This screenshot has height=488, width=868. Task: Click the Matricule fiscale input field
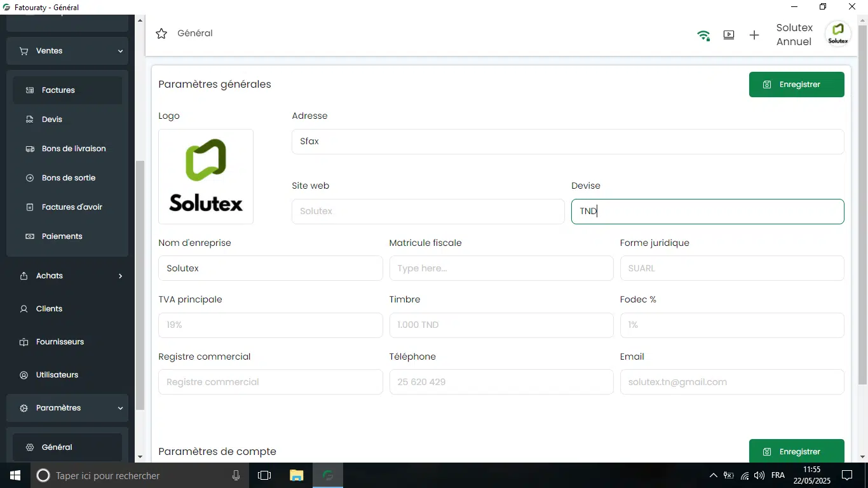pyautogui.click(x=501, y=268)
